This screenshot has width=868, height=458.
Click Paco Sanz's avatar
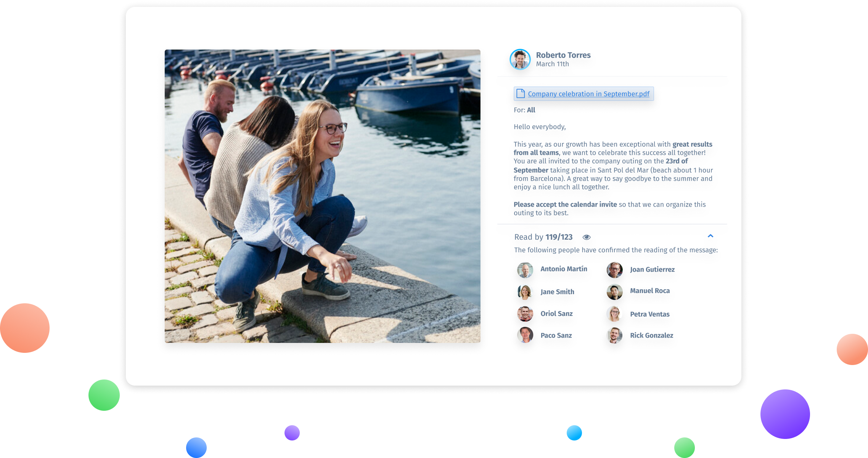tap(525, 335)
